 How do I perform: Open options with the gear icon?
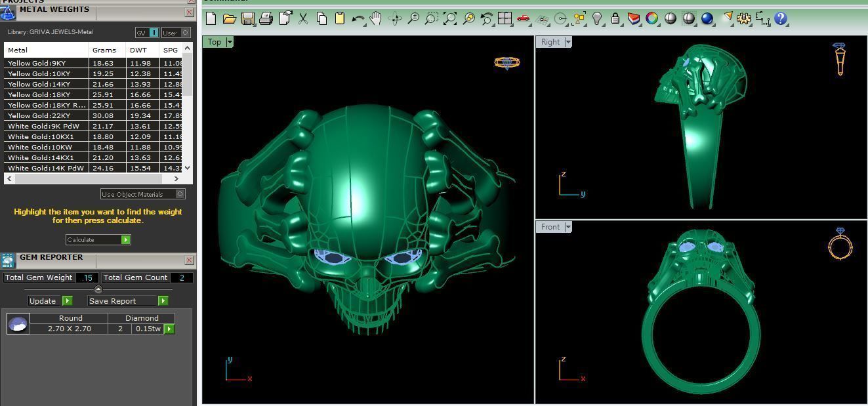pos(744,19)
